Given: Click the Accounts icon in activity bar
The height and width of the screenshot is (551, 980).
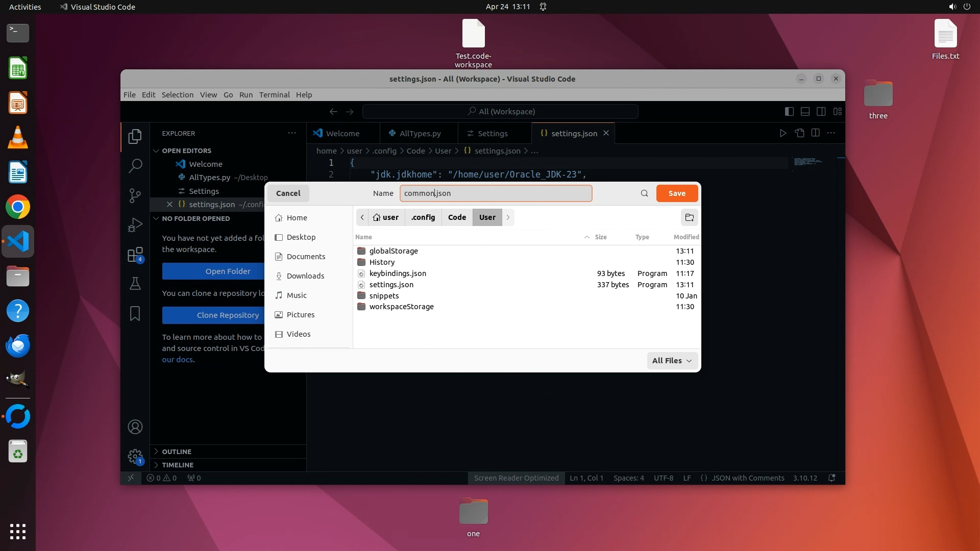Looking at the screenshot, I should (135, 427).
